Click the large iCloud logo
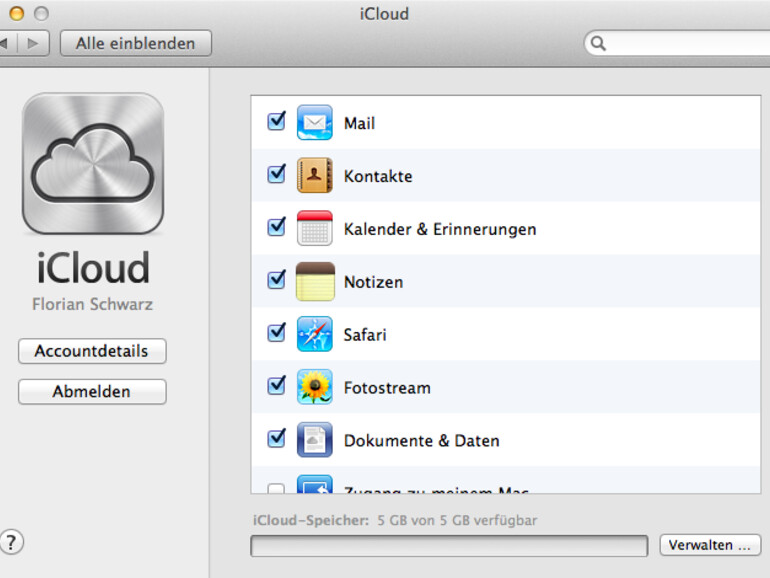770x578 pixels. pyautogui.click(x=93, y=164)
